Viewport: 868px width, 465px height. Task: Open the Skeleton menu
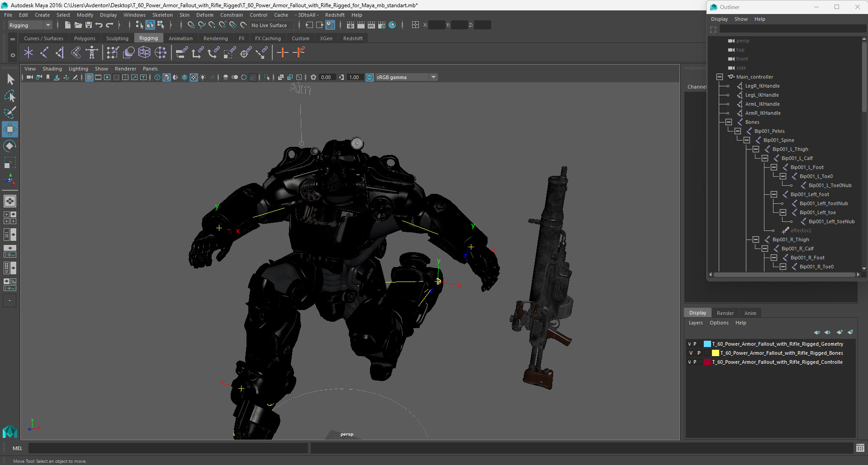point(162,15)
